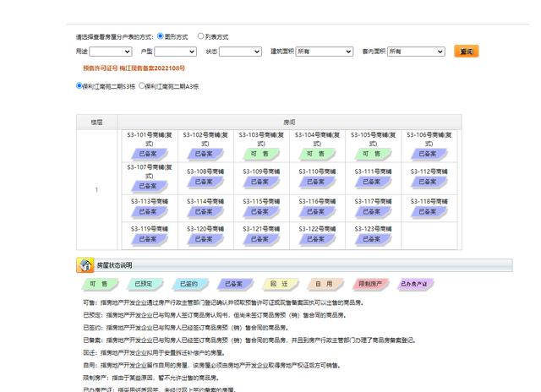The width and height of the screenshot is (541, 392).
Task: Click the purple-blue 已备案 legend swatch
Action: tap(235, 284)
